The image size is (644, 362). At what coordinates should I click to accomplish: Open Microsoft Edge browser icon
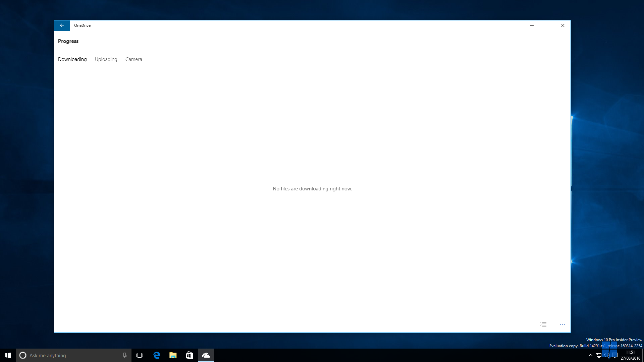pos(157,355)
